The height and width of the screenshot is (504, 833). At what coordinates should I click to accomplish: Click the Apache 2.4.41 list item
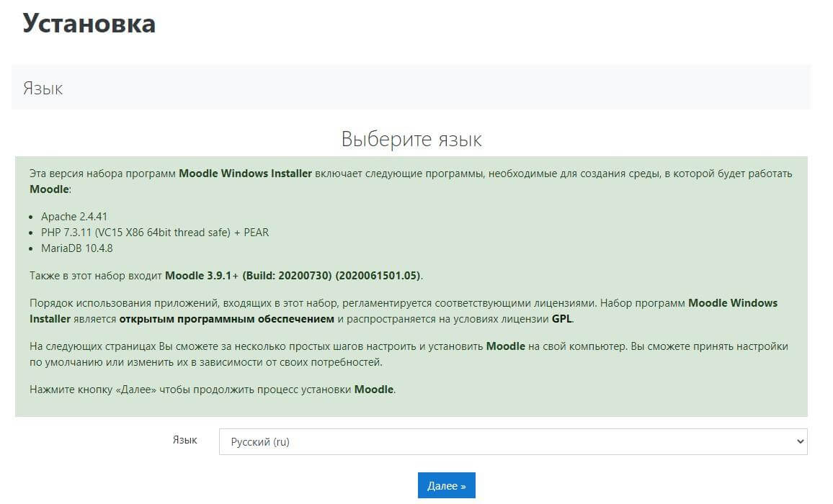(74, 217)
